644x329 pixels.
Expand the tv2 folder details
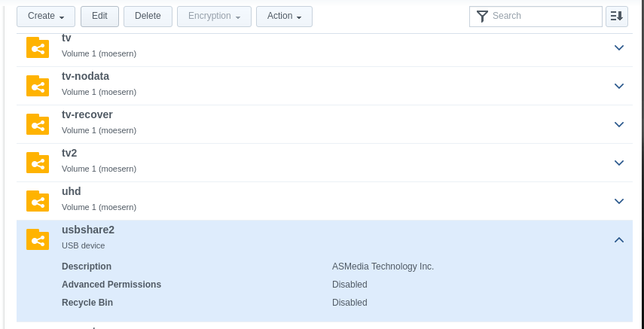coord(619,163)
